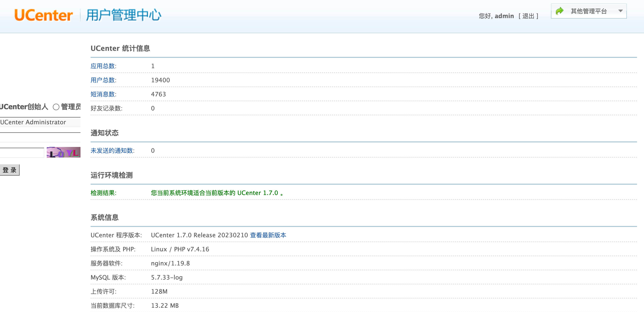Open the 用户总数 statistics link
This screenshot has width=644, height=312.
[103, 80]
